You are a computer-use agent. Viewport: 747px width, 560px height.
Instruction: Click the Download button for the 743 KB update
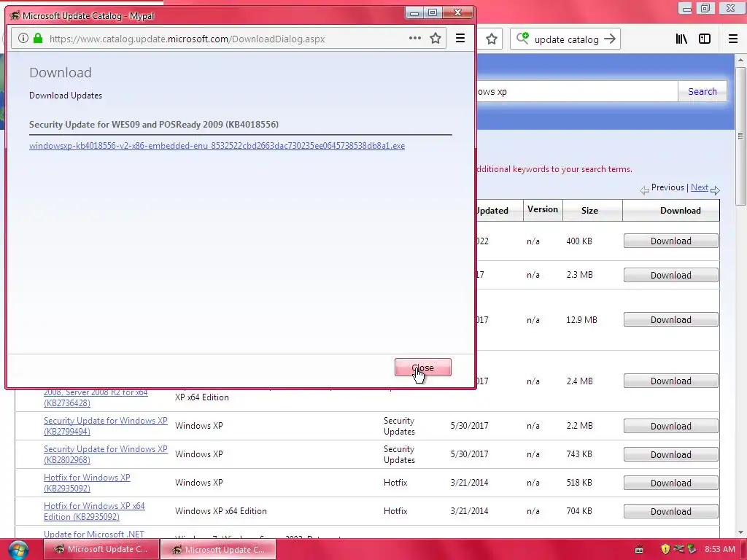point(671,455)
